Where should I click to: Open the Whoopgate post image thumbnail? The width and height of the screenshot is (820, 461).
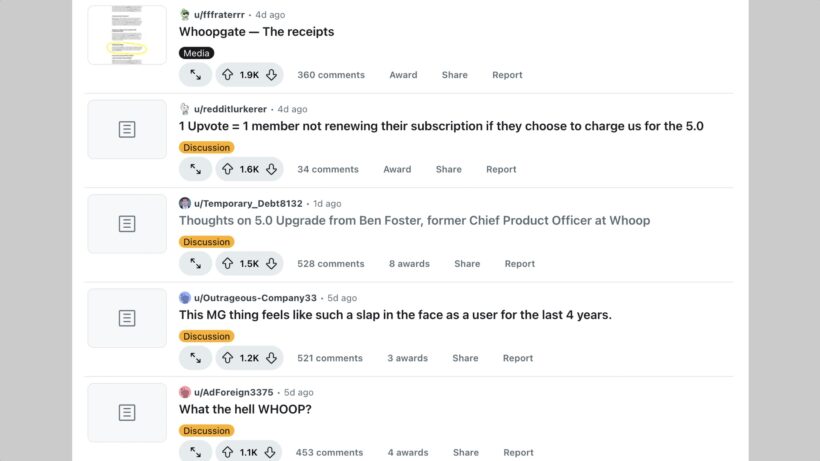pyautogui.click(x=127, y=35)
